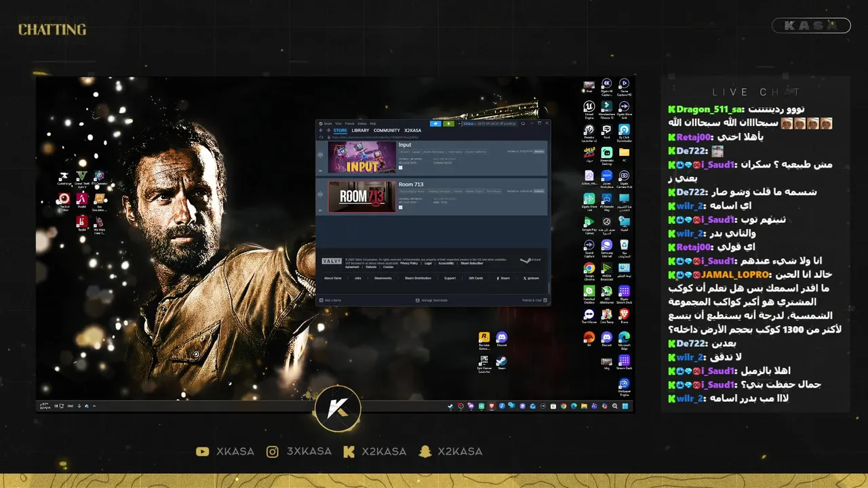Open the Steamworks footer link
Screen dimensions: 868x488
(x=383, y=278)
